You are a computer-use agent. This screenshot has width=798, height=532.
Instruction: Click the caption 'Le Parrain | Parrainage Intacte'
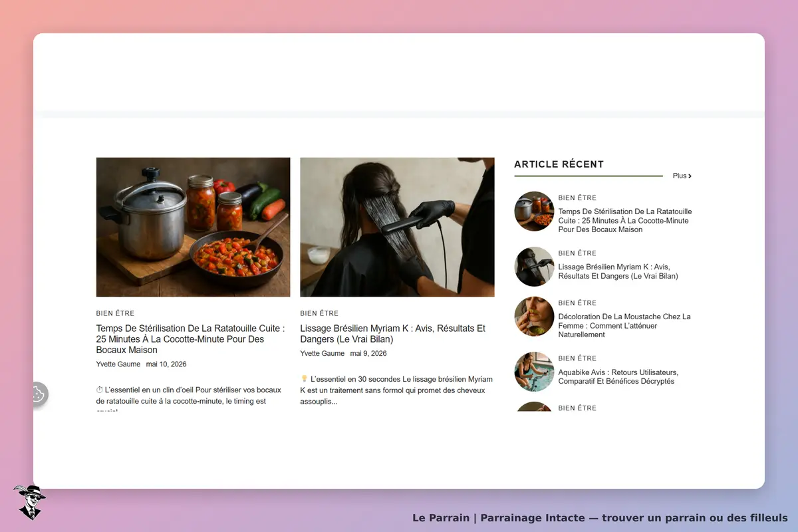point(600,518)
